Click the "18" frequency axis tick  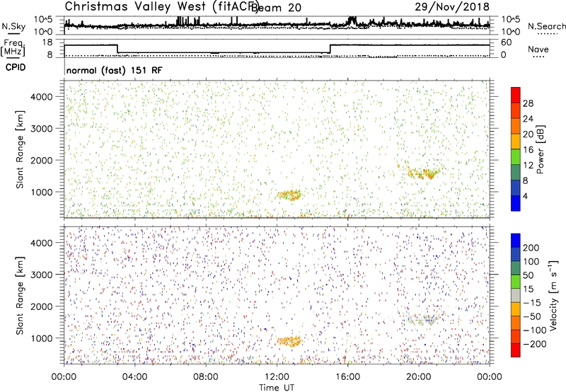pyautogui.click(x=47, y=42)
